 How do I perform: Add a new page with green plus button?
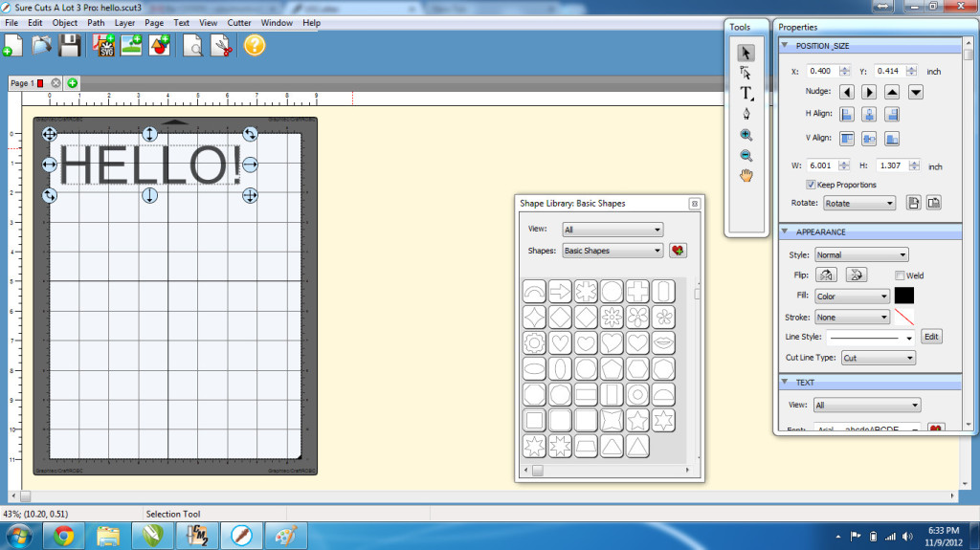click(x=73, y=83)
